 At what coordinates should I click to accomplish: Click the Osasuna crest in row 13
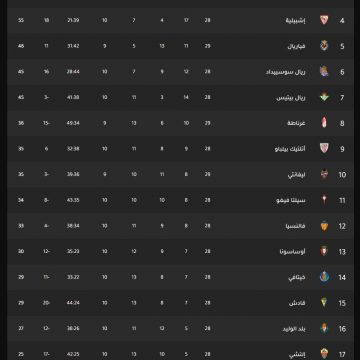(x=324, y=251)
